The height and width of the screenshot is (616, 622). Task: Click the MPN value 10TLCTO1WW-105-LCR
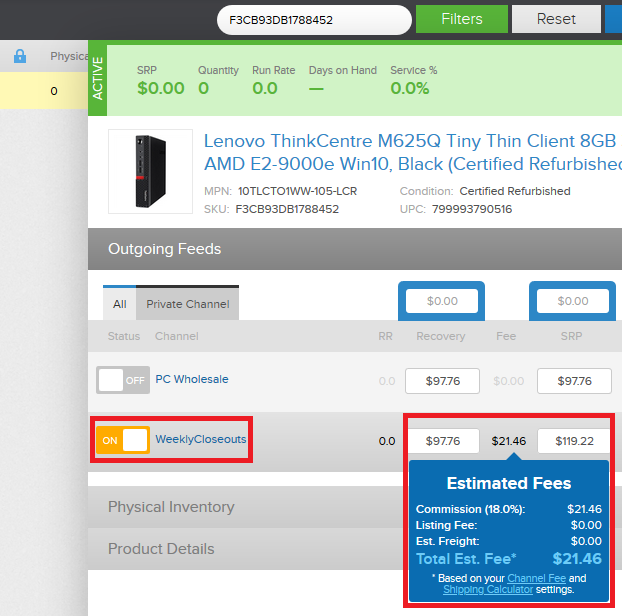tap(298, 191)
